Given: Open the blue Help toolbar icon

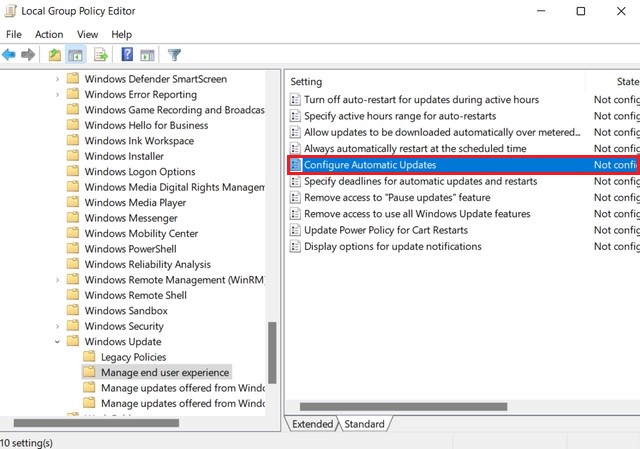Looking at the screenshot, I should click(x=127, y=54).
